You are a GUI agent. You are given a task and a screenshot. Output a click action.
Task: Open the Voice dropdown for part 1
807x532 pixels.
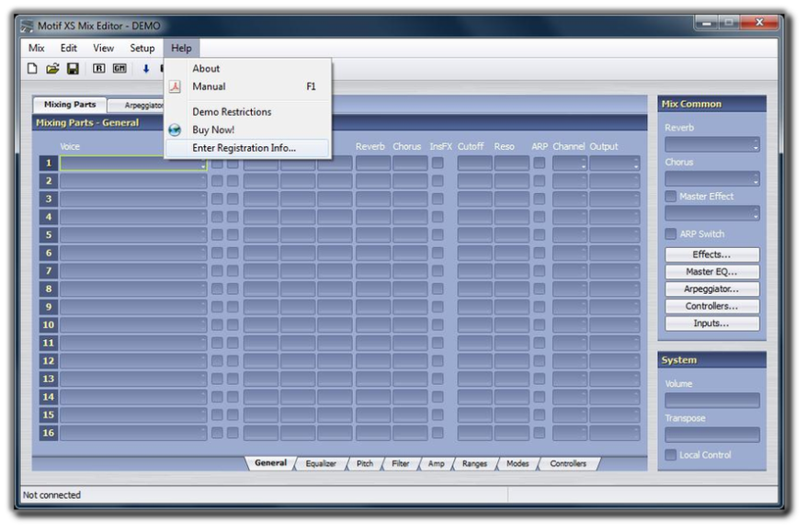click(133, 164)
